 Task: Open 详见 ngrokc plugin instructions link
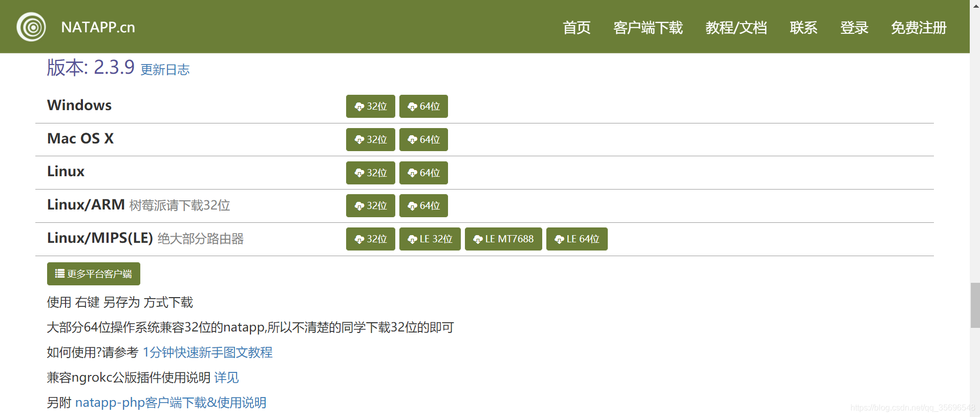point(226,378)
